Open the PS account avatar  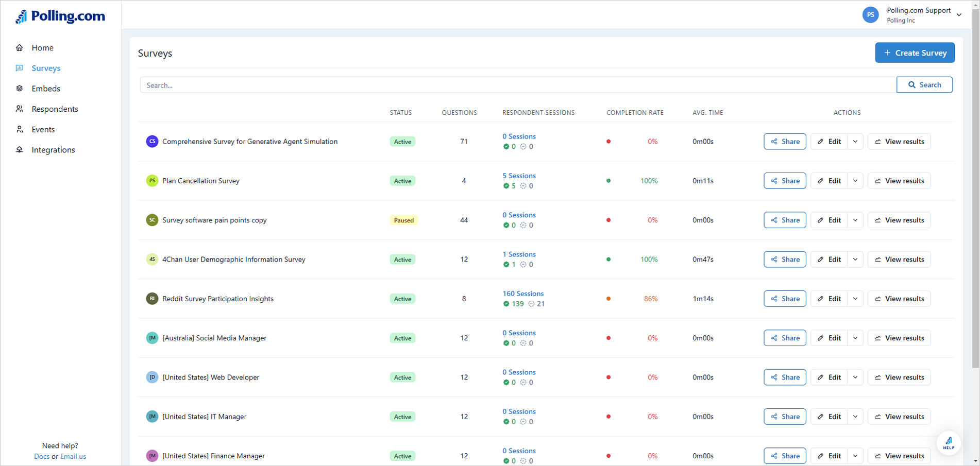870,15
